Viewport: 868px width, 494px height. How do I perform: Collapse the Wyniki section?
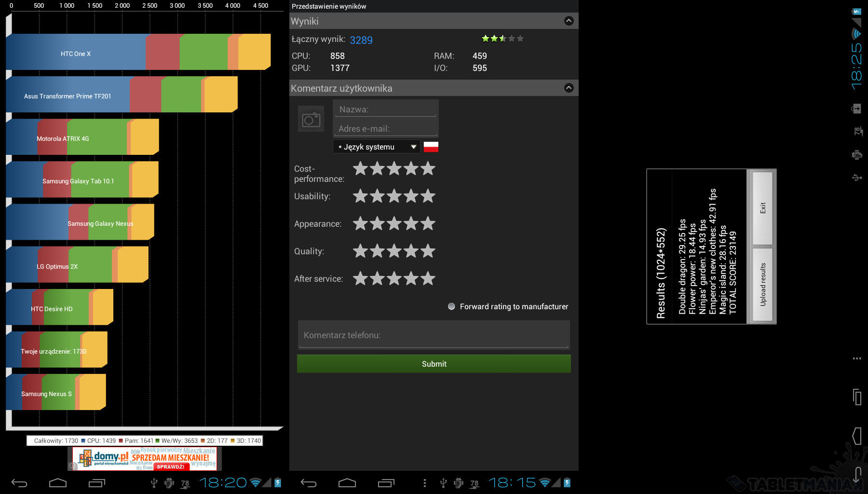click(569, 21)
